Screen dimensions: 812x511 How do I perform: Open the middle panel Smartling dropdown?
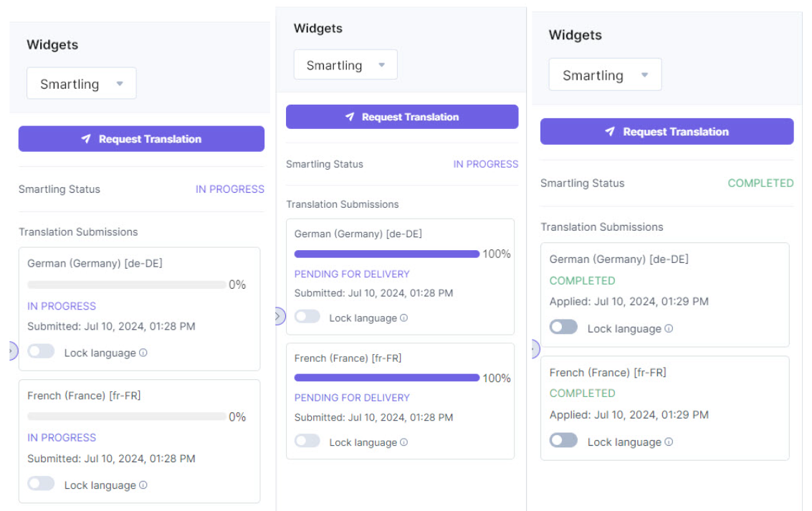pos(345,65)
